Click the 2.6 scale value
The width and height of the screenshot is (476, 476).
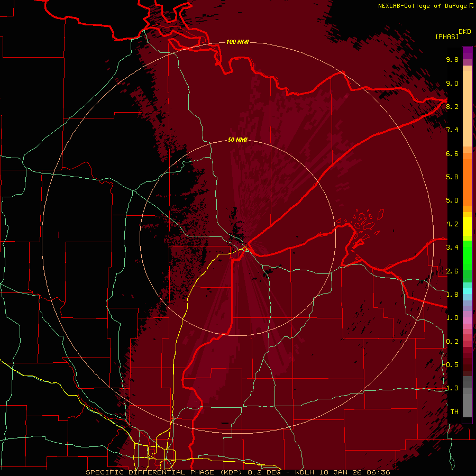point(452,271)
